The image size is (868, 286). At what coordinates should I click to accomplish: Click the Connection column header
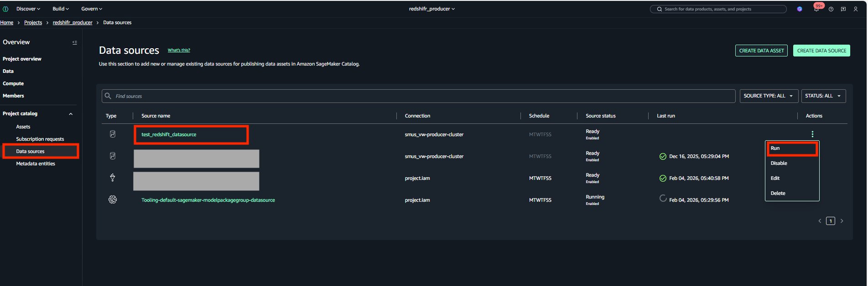[x=417, y=116]
